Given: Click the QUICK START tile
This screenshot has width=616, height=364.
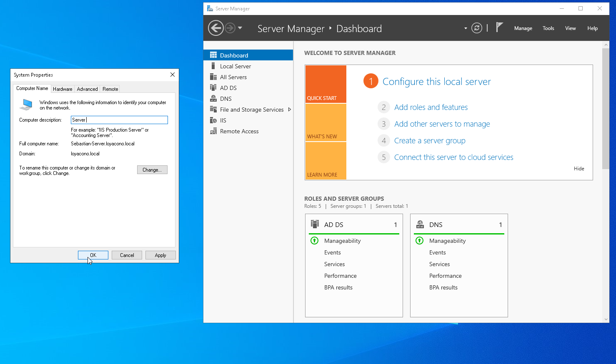Looking at the screenshot, I should pyautogui.click(x=326, y=84).
